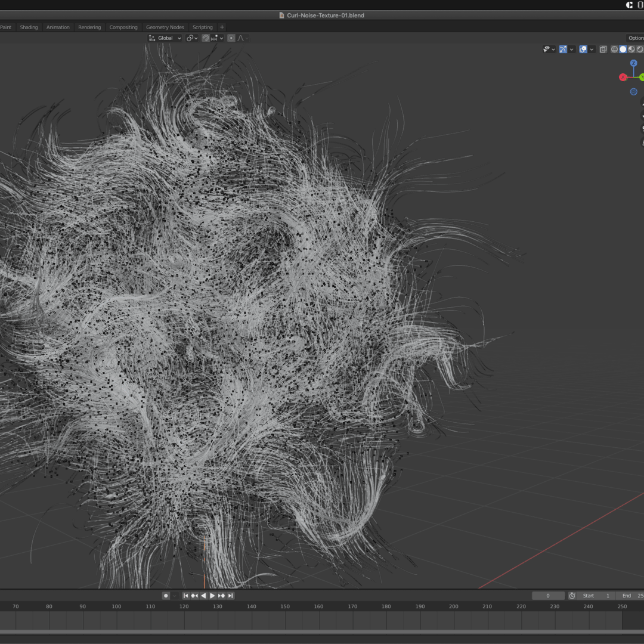Click the Start frame field
This screenshot has width=644, height=644.
coord(597,596)
